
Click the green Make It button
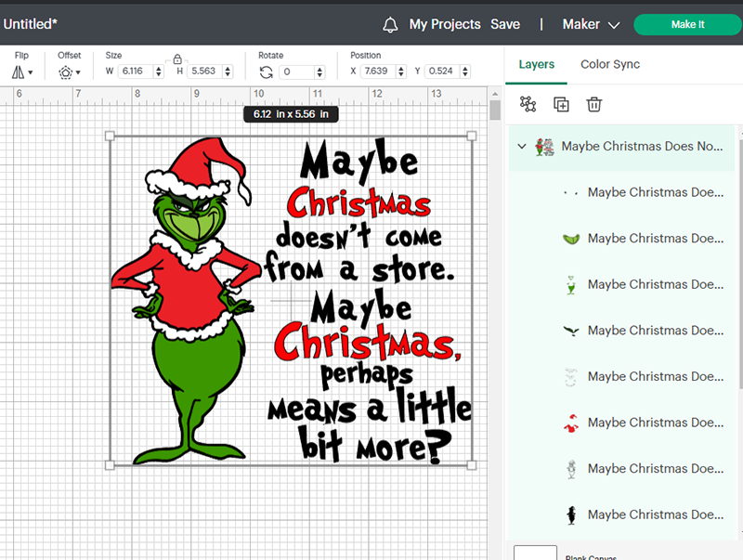click(x=687, y=25)
